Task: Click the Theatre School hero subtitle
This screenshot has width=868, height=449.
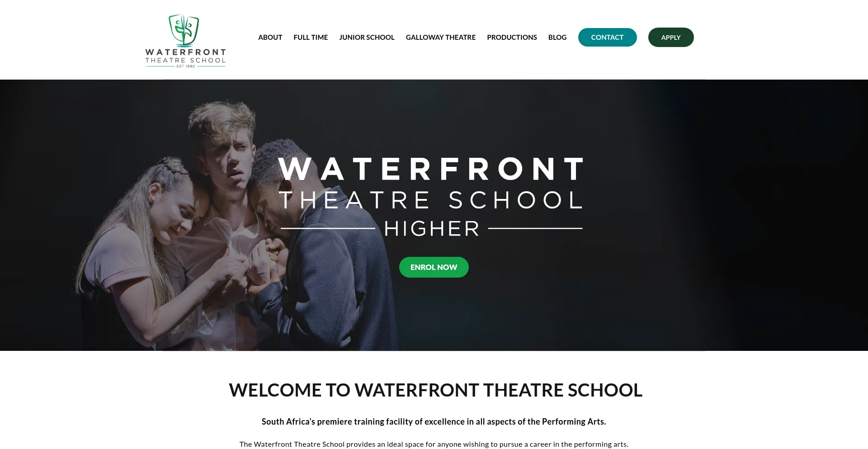Action: (x=431, y=200)
